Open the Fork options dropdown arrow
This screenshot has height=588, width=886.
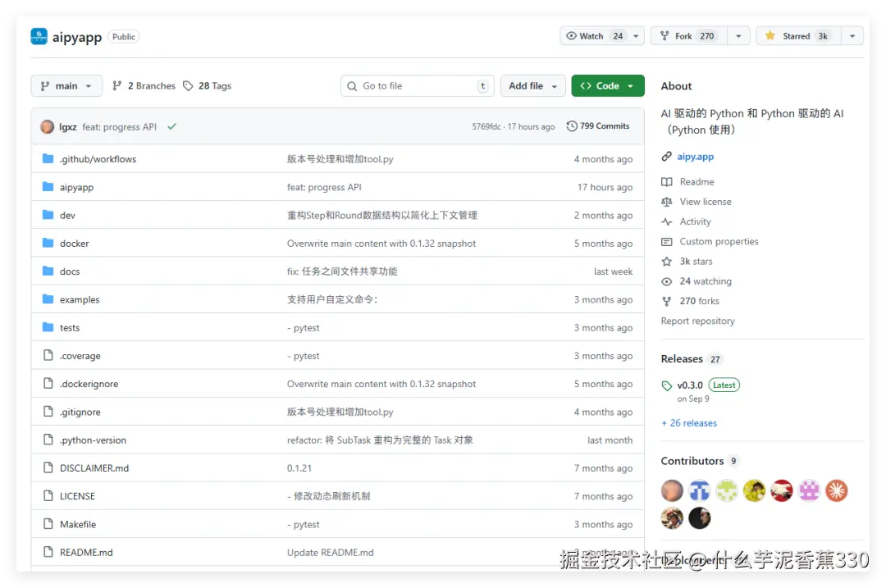click(x=738, y=36)
